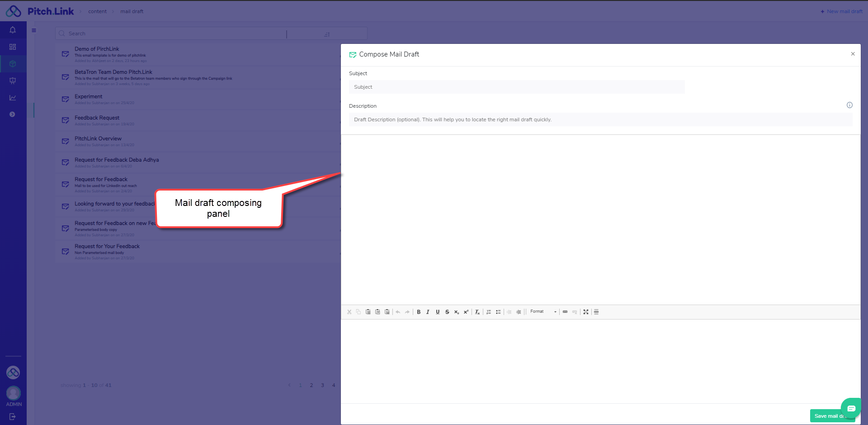This screenshot has height=425, width=868.
Task: Insert a bulleted list
Action: (x=498, y=312)
